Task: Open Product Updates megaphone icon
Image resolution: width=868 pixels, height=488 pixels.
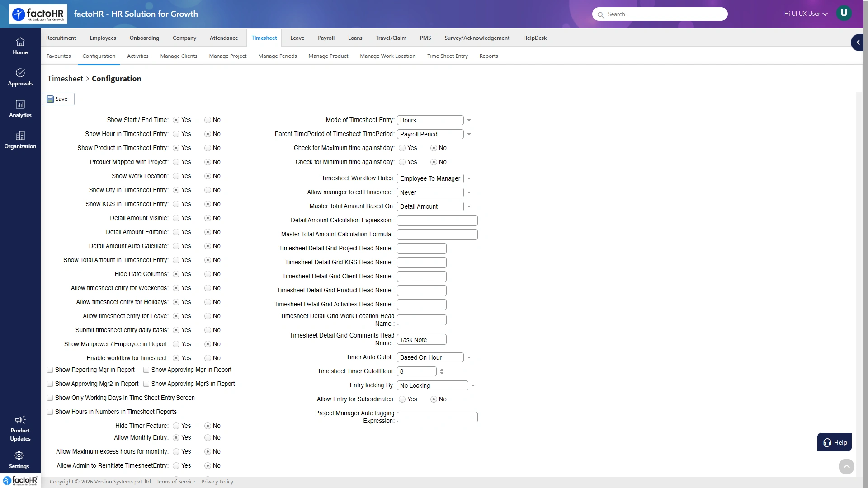Action: 20,420
